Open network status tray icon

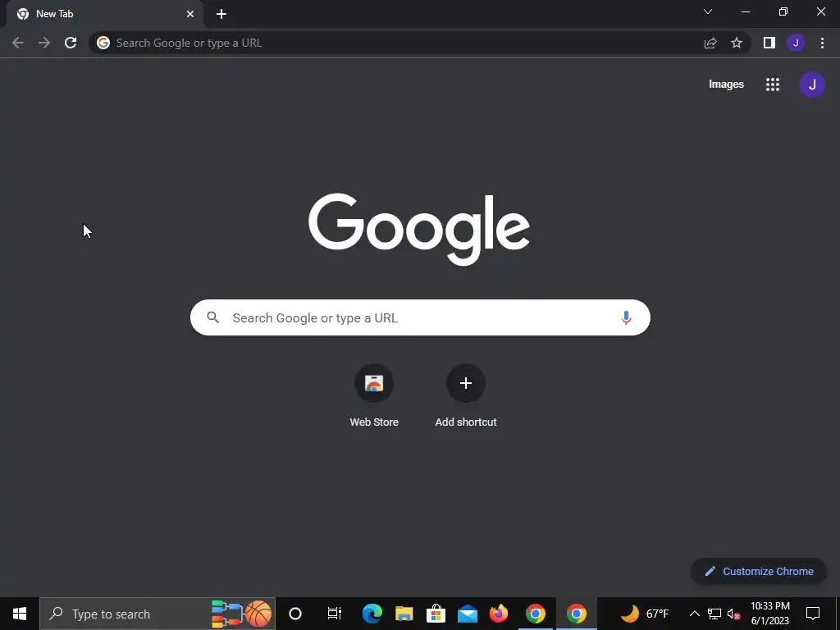pyautogui.click(x=714, y=614)
